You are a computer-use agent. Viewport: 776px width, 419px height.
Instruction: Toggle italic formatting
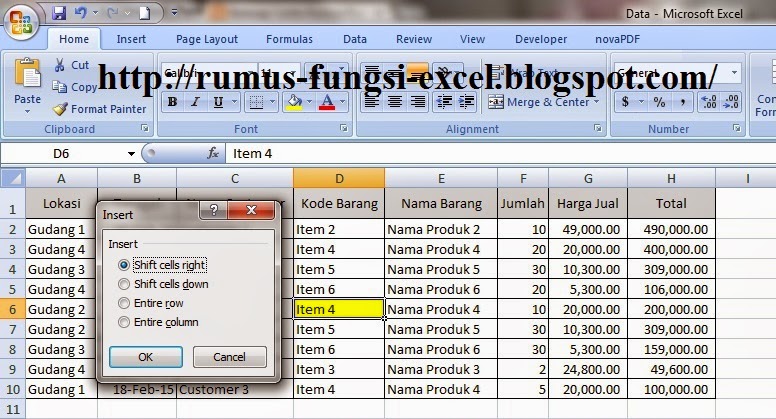tap(195, 102)
